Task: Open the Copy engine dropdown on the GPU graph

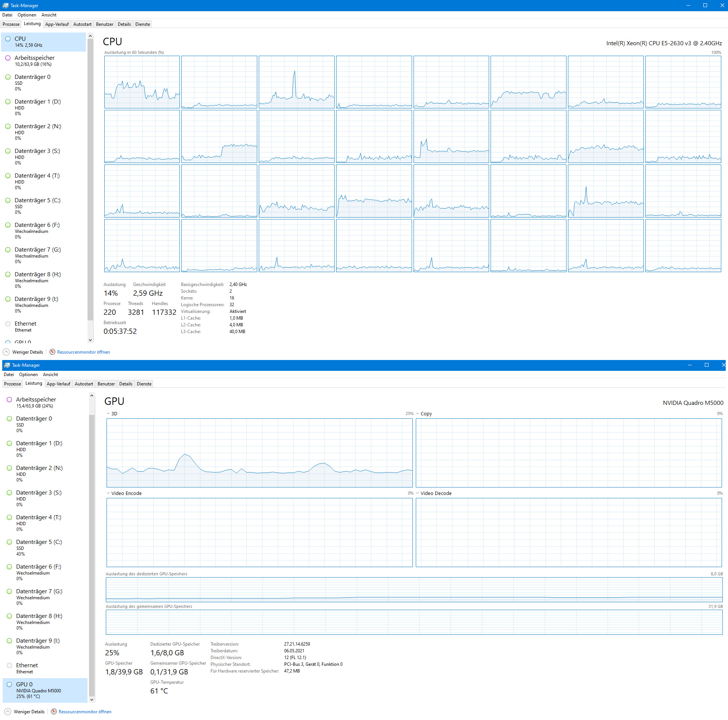Action: point(418,413)
